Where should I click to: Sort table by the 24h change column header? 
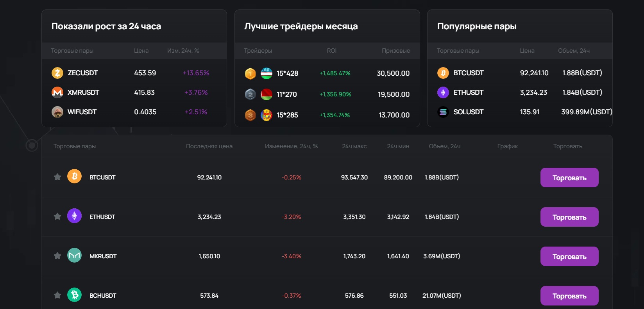coord(291,146)
